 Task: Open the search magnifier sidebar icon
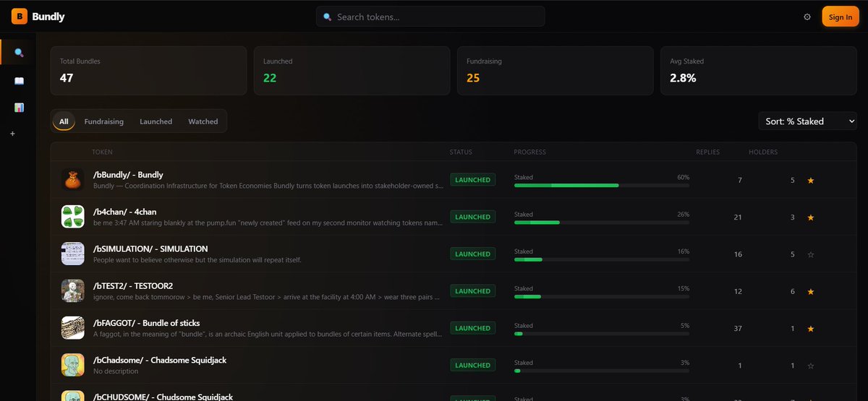tap(19, 53)
